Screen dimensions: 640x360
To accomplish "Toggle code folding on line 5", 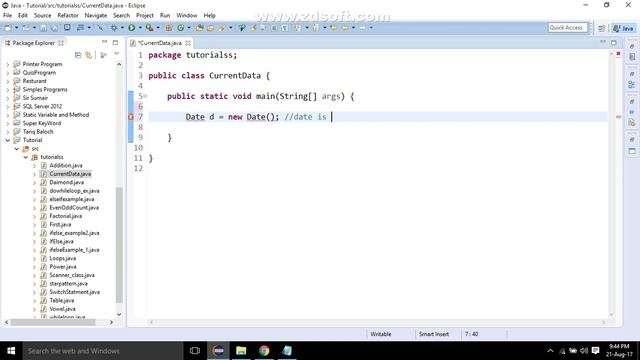I will tap(145, 96).
